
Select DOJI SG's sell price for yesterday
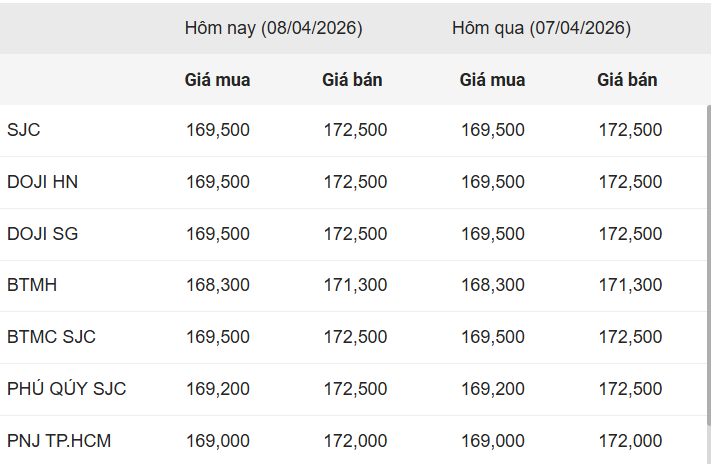coord(630,234)
